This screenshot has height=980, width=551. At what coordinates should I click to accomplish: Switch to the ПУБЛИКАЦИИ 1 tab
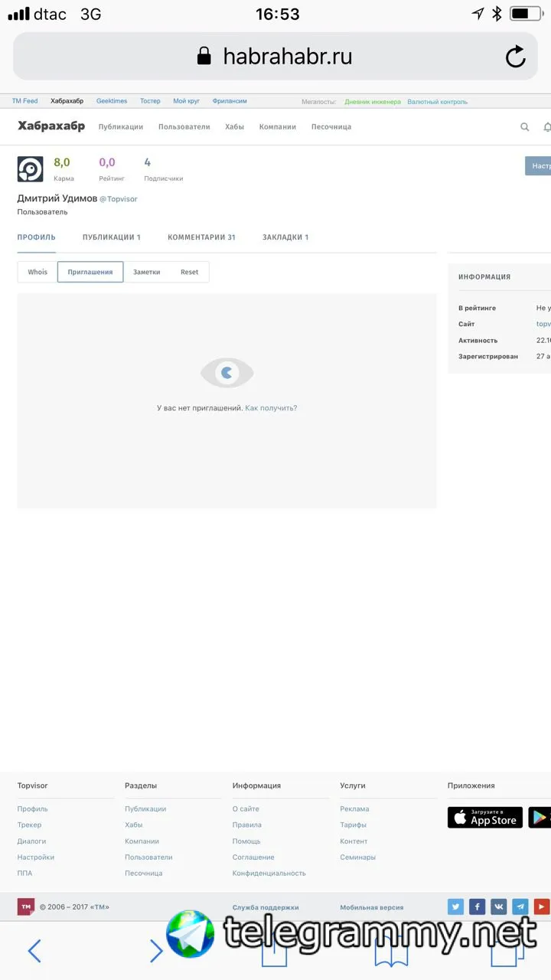coord(112,237)
